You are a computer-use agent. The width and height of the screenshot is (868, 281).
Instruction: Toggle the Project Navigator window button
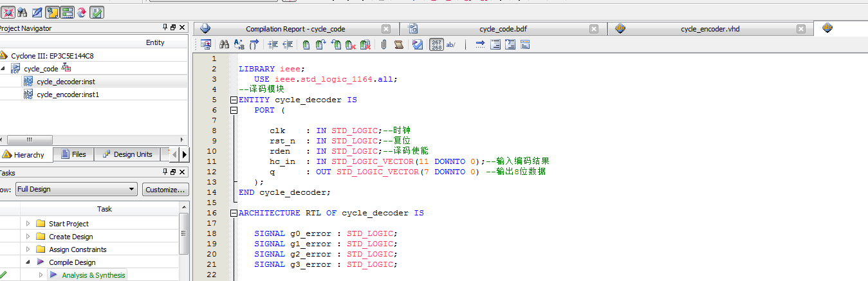52,12
